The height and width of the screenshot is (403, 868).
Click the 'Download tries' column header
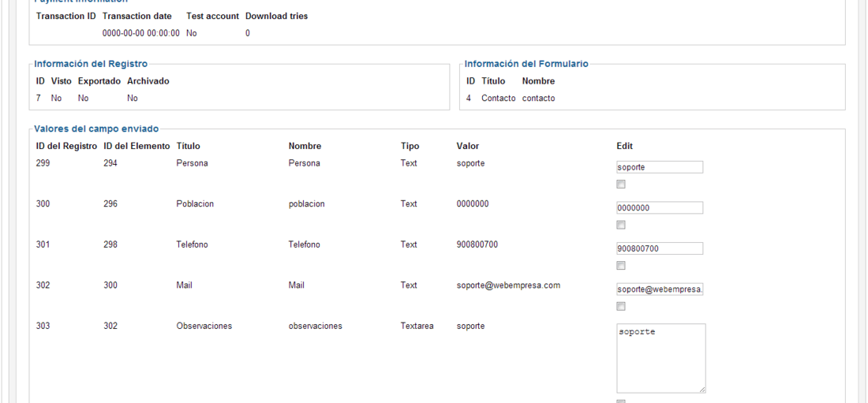click(x=276, y=16)
